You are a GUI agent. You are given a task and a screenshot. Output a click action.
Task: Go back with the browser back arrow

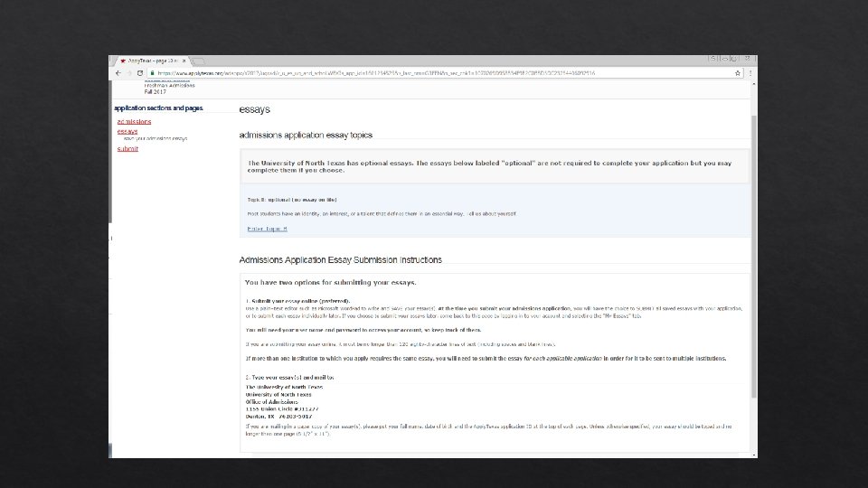(118, 73)
